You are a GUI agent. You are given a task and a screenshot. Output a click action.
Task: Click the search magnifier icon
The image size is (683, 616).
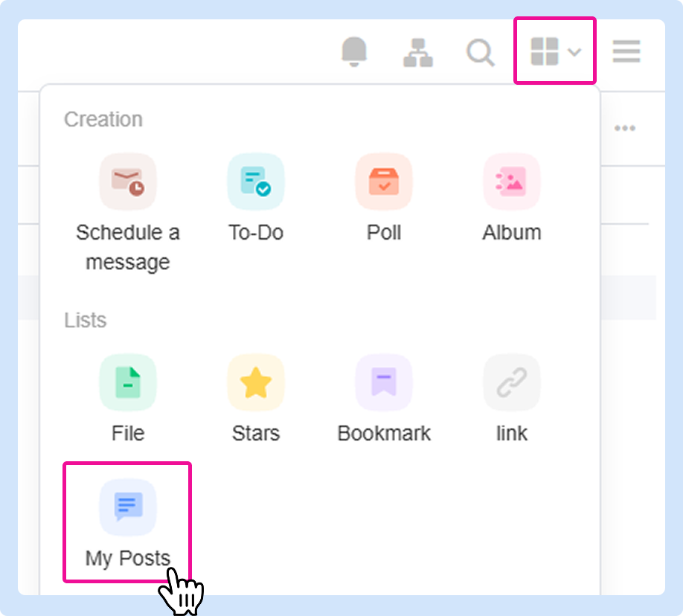pyautogui.click(x=480, y=52)
